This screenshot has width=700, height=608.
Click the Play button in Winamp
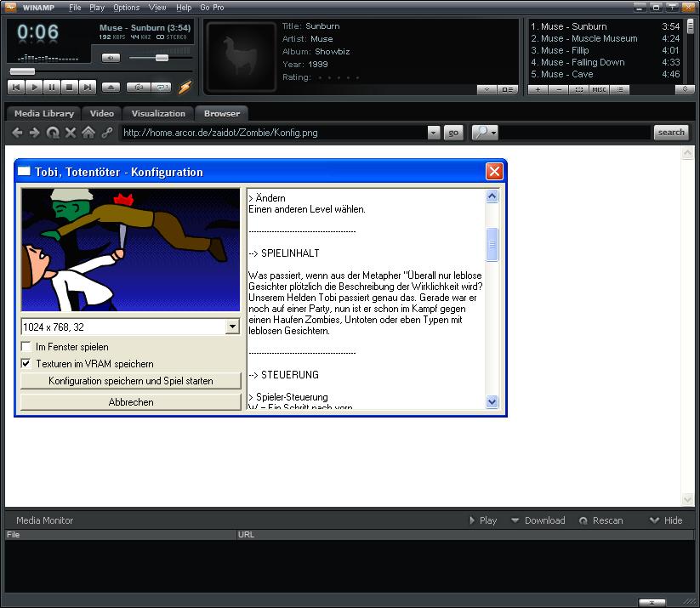point(34,87)
